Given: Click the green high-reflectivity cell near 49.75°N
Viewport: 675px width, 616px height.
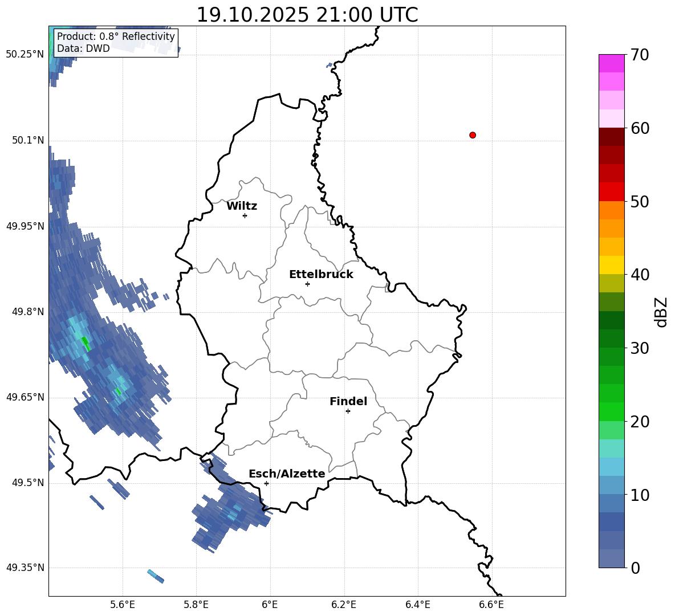Looking at the screenshot, I should tap(86, 343).
